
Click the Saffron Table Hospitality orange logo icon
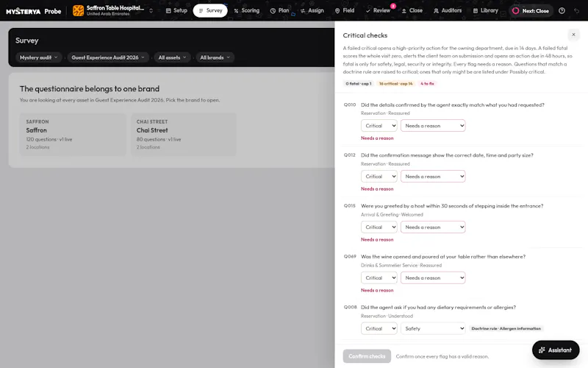[x=78, y=10]
